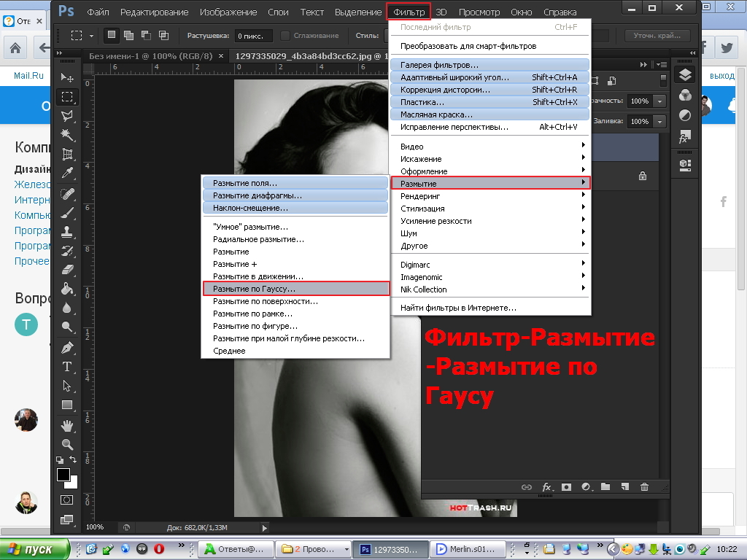Select the Healing Brush tool
This screenshot has height=560, width=747.
coord(67,194)
